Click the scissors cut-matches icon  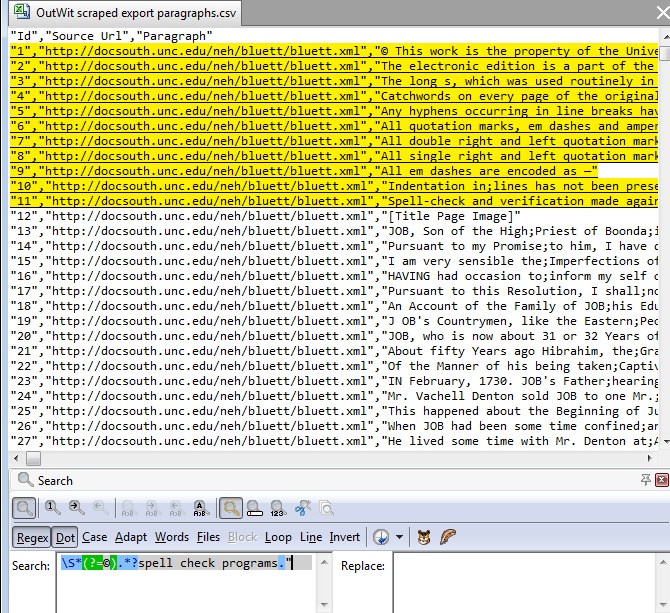click(x=303, y=508)
